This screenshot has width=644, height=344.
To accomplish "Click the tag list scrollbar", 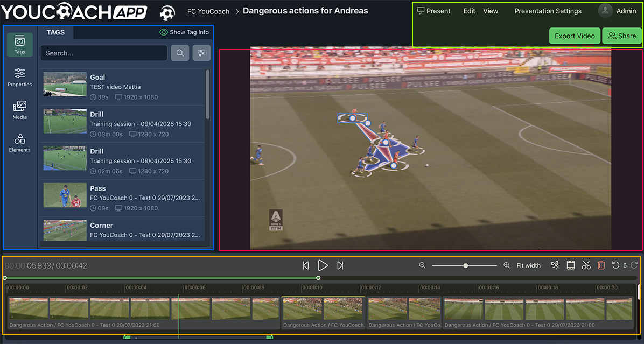I will (x=207, y=94).
